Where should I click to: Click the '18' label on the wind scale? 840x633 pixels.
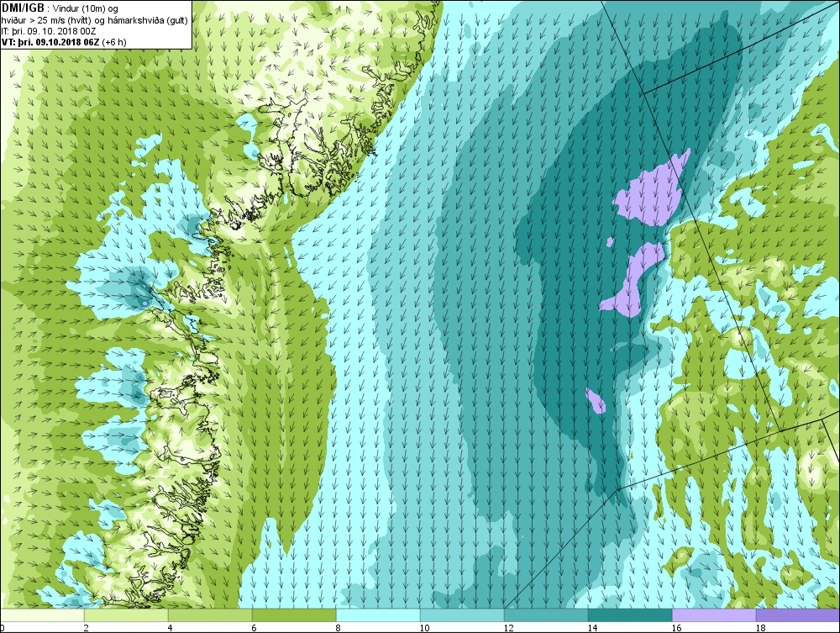tap(761, 628)
